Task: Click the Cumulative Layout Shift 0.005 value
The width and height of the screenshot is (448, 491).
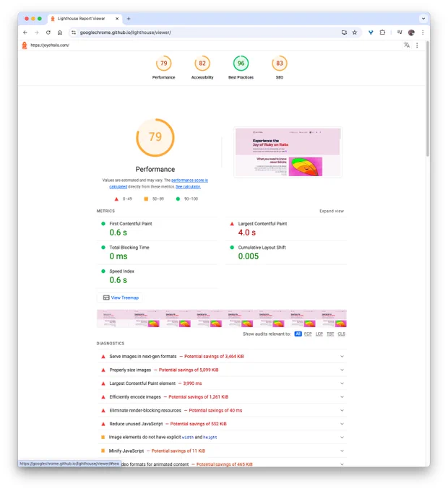Action: pos(249,256)
